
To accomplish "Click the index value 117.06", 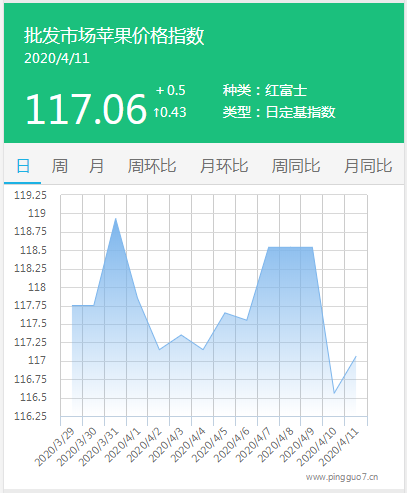I will [86, 109].
